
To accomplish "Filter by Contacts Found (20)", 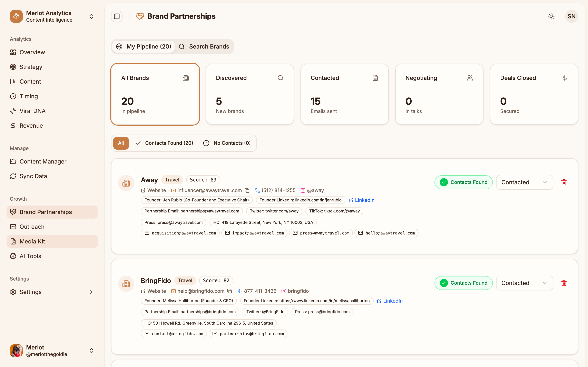I will pyautogui.click(x=164, y=143).
